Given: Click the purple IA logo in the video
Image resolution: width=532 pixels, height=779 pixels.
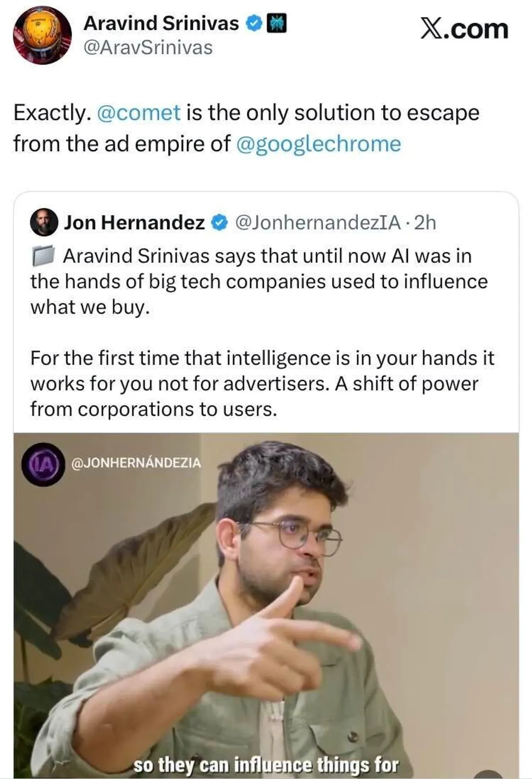Looking at the screenshot, I should [x=43, y=464].
